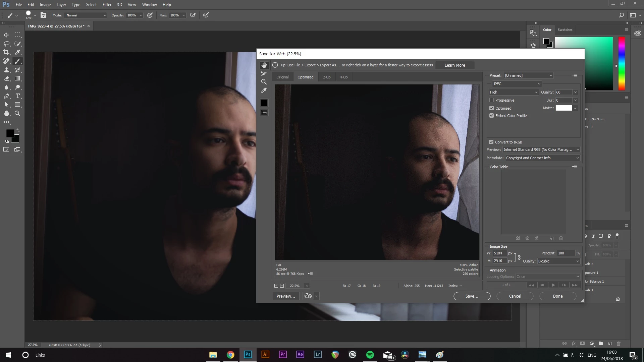Disable Convert to sRGB option

(x=491, y=142)
